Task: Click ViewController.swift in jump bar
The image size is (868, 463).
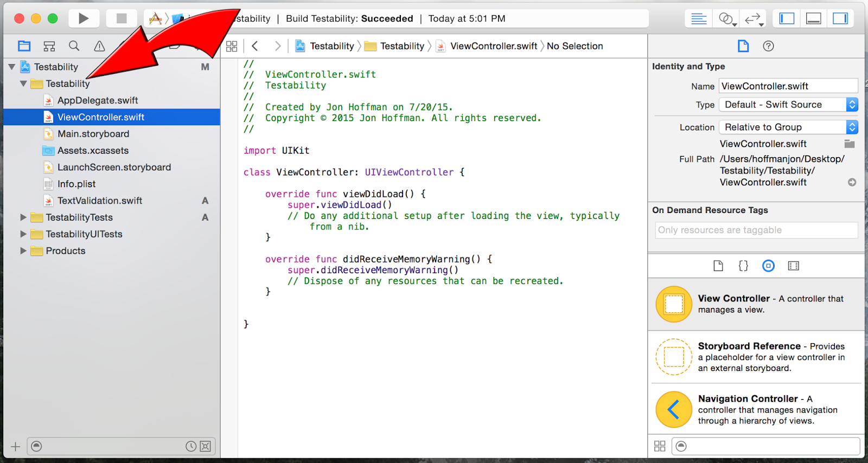Action: coord(487,46)
